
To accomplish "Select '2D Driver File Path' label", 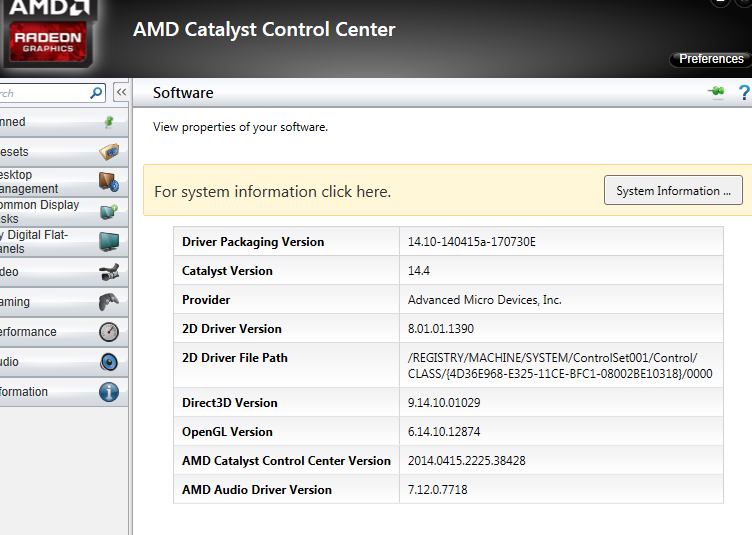I will (x=235, y=358).
